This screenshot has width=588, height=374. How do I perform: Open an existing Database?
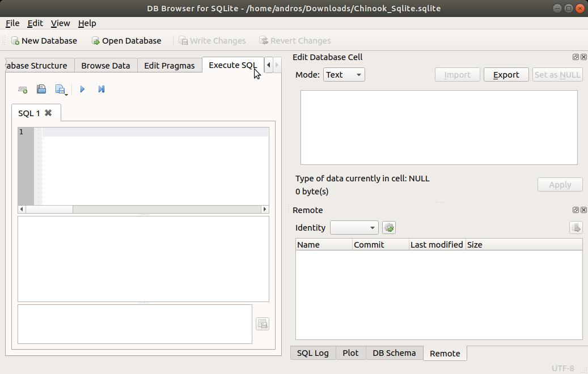coord(126,41)
